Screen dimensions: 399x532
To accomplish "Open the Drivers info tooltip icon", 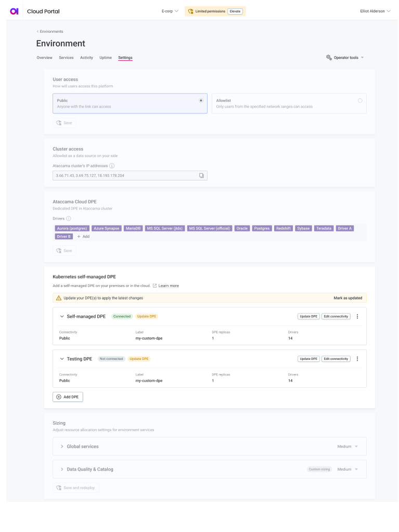I will click(68, 219).
